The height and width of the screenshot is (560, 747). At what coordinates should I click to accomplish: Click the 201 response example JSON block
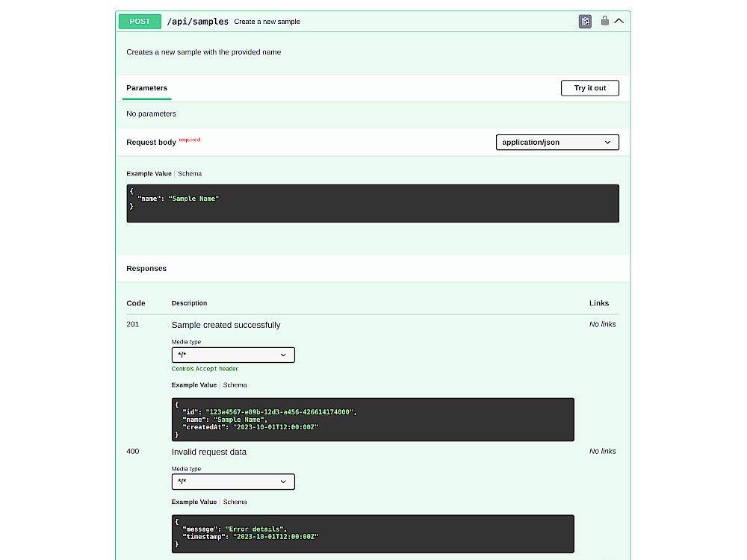pyautogui.click(x=373, y=420)
